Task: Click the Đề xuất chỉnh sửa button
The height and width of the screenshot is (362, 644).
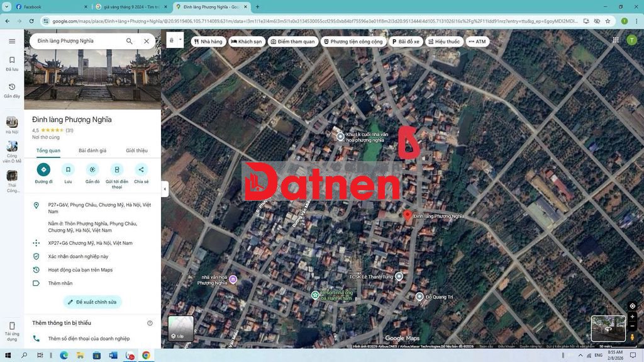Action: [x=92, y=302]
